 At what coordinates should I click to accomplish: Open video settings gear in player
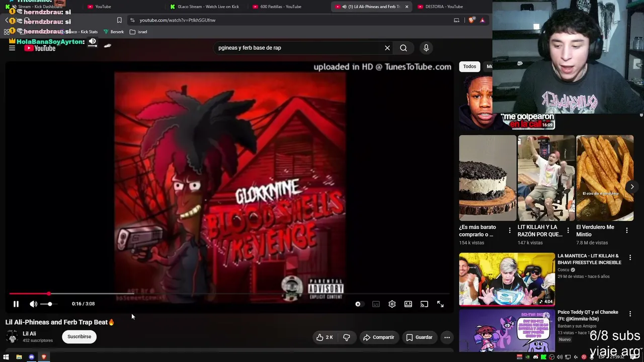(x=392, y=304)
